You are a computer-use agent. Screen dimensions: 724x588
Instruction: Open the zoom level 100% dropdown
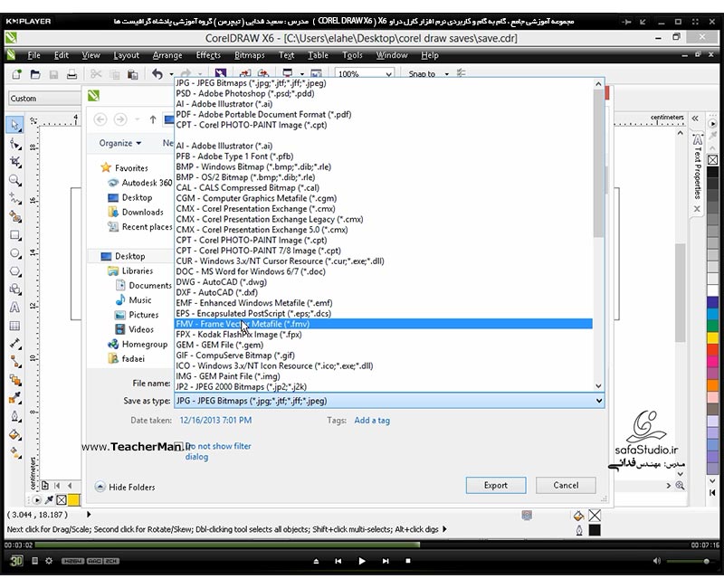(389, 74)
